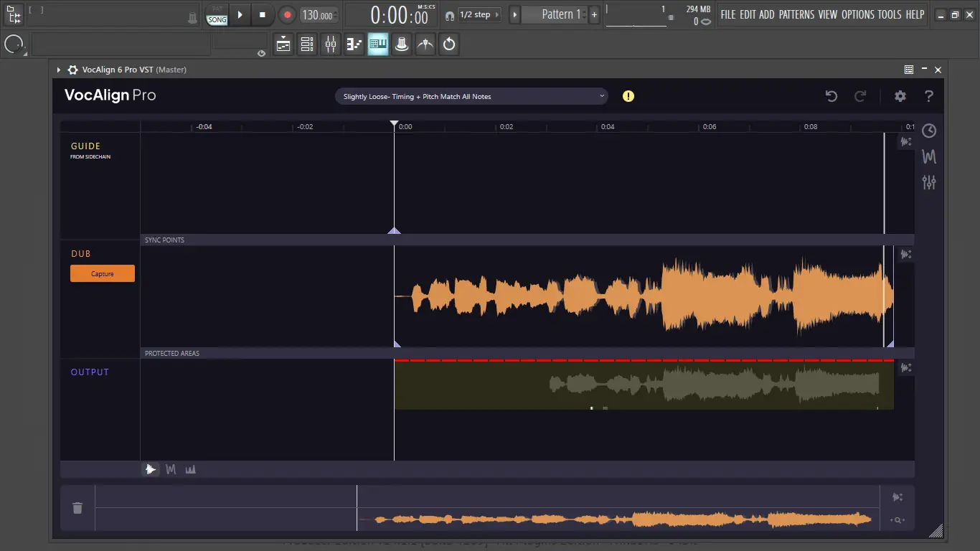The image size is (980, 551).
Task: Toggle the waveform display view button
Action: click(150, 469)
